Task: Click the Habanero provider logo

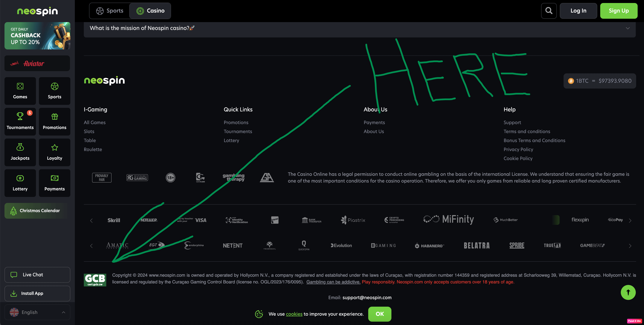Action: click(430, 246)
